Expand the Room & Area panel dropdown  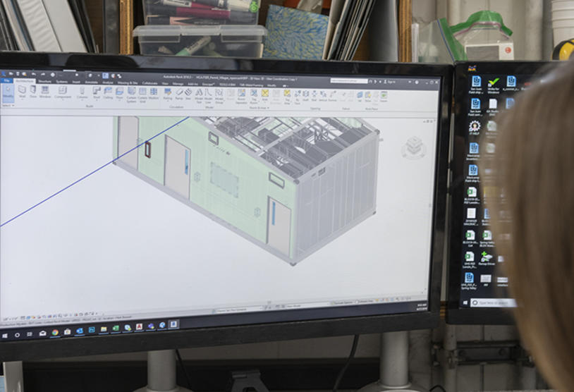click(x=259, y=108)
